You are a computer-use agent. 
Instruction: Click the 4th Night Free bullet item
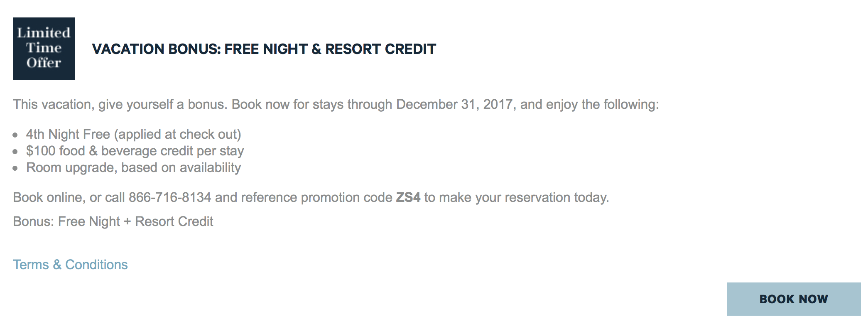133,135
